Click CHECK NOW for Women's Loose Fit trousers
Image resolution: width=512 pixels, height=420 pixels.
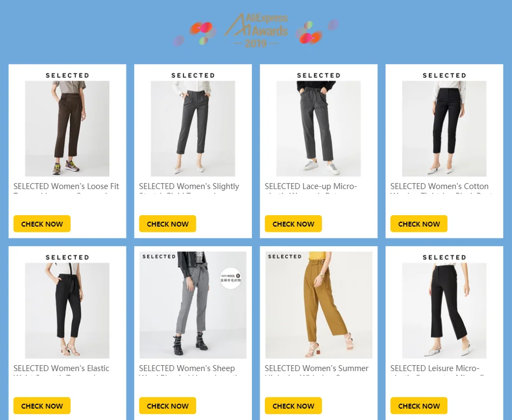(x=42, y=224)
